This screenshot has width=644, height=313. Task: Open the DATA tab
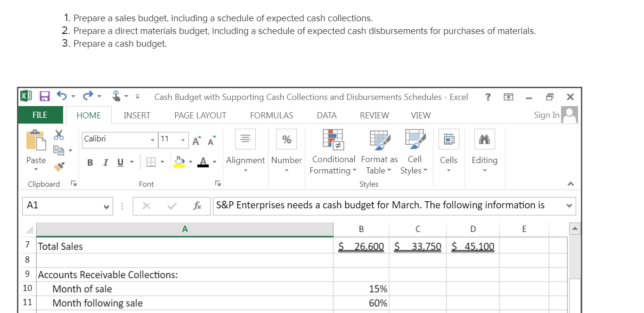click(326, 115)
